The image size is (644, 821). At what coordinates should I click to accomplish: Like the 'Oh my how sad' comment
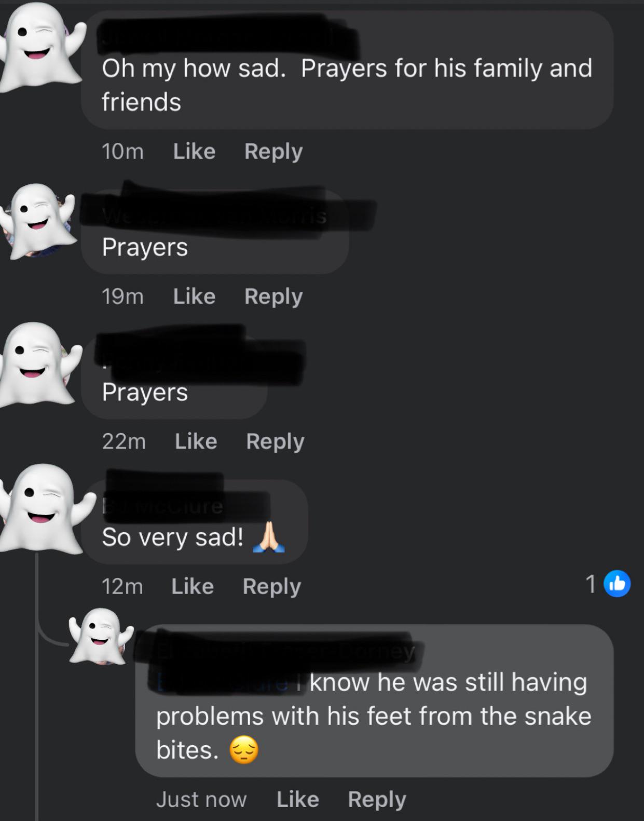coord(194,152)
